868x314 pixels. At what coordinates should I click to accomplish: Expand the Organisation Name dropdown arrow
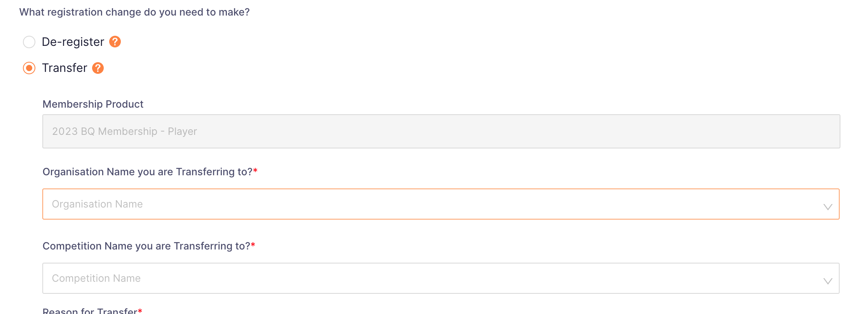(x=828, y=207)
